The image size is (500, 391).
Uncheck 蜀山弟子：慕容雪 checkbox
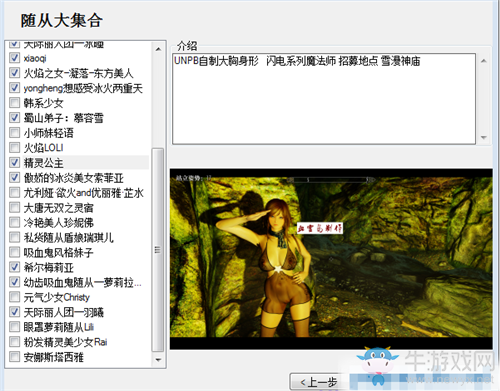click(14, 117)
